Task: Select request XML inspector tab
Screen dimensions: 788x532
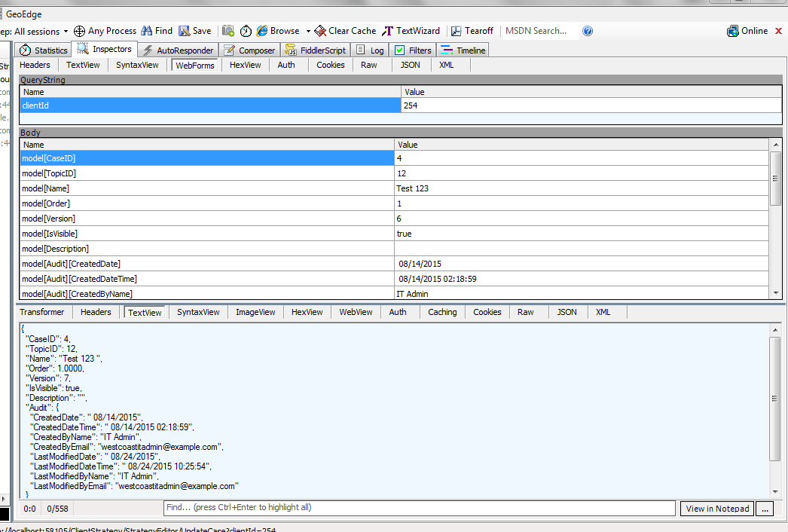Action: click(446, 65)
